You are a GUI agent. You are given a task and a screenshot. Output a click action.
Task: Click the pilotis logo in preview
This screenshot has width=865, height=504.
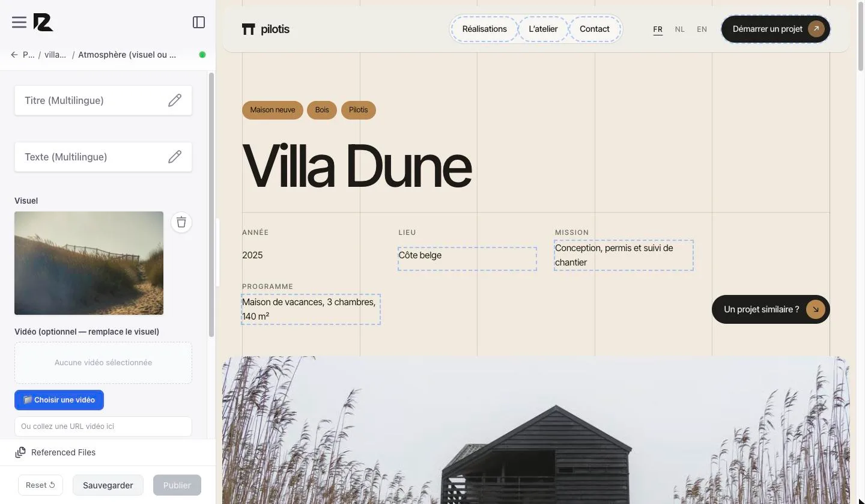coord(266,29)
